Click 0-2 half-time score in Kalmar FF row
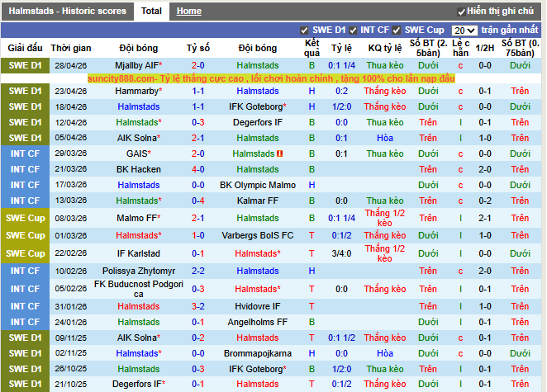Image resolution: width=547 pixels, height=392 pixels. 485,201
